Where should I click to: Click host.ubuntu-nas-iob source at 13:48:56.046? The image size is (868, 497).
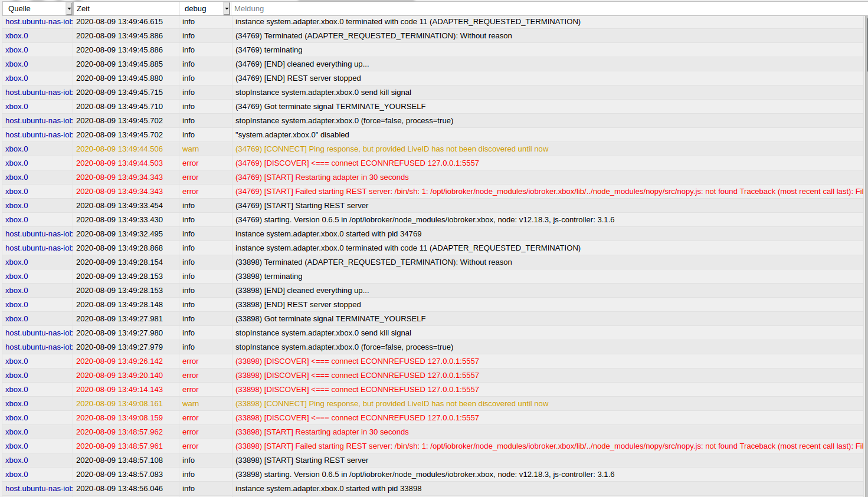(x=39, y=489)
